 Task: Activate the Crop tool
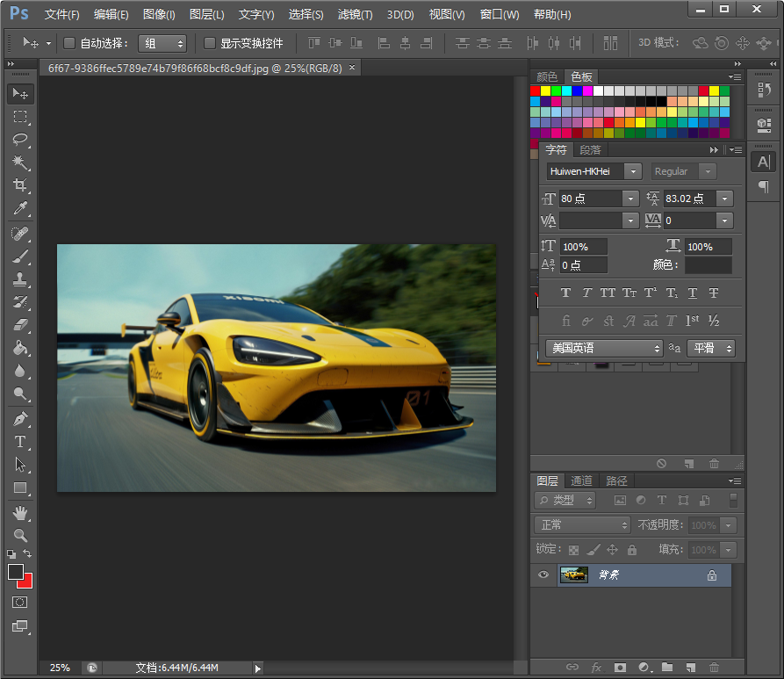point(20,185)
